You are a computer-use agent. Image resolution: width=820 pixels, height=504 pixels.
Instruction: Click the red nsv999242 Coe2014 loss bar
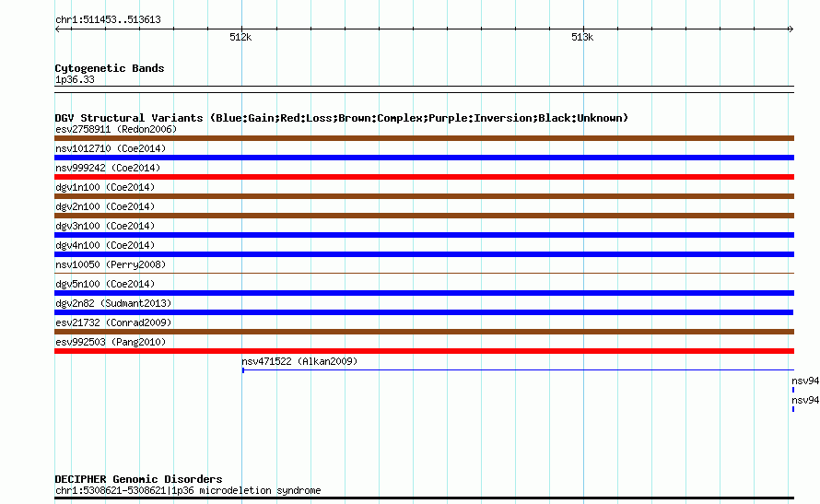click(x=424, y=177)
